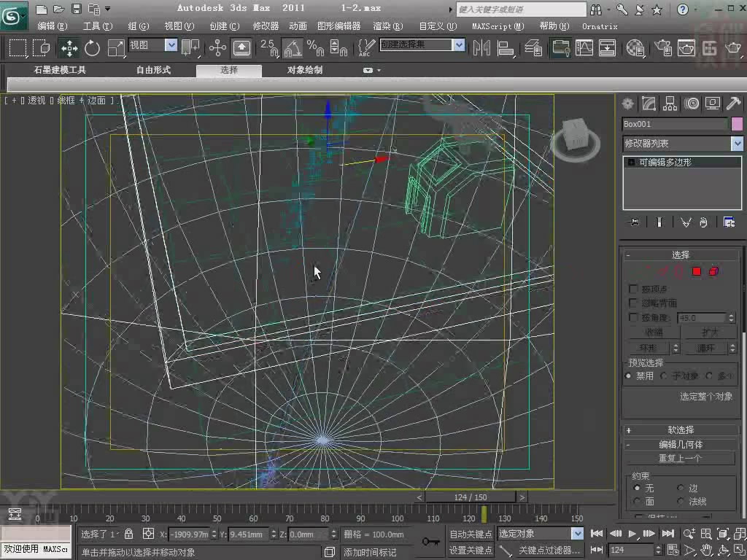Screen dimensions: 747x560
Task: Select constraint 法线 radio button
Action: point(681,501)
